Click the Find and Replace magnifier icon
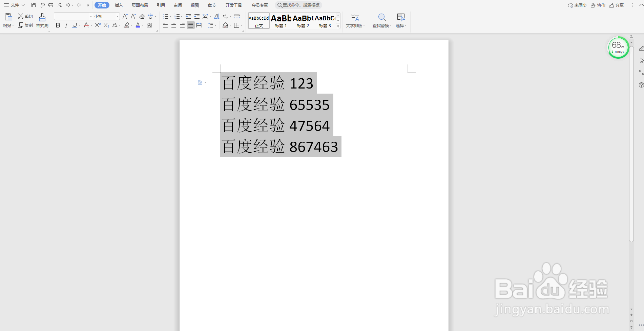Image resolution: width=644 pixels, height=331 pixels. 382,17
